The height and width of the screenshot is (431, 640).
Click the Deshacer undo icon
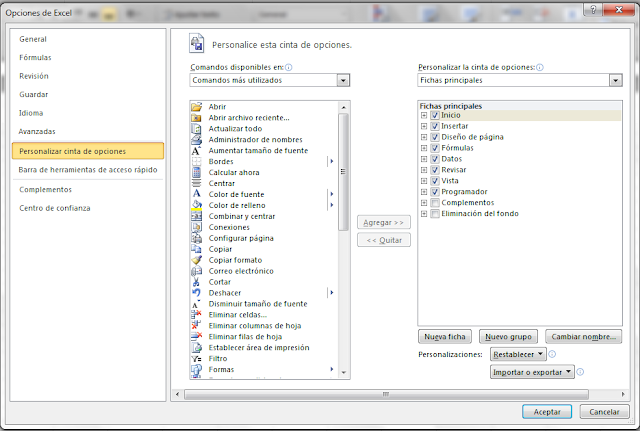(x=197, y=293)
